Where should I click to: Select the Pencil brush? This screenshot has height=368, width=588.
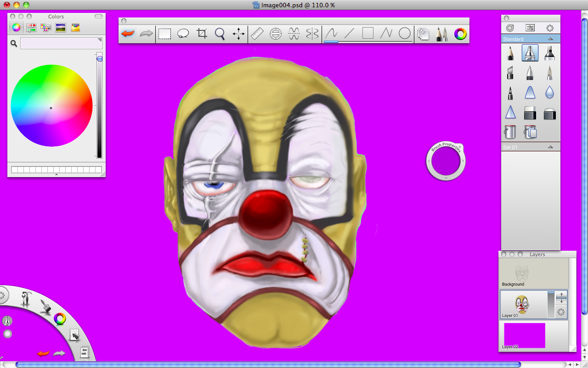coord(510,53)
